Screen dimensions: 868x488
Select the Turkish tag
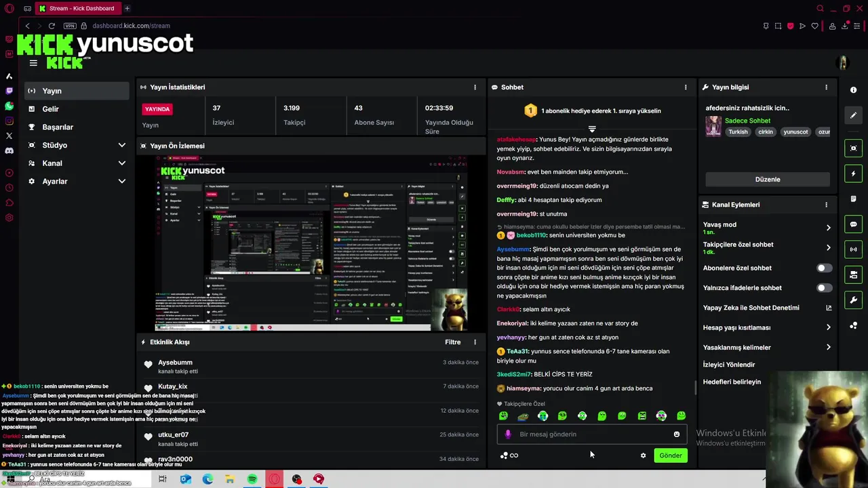[738, 132]
